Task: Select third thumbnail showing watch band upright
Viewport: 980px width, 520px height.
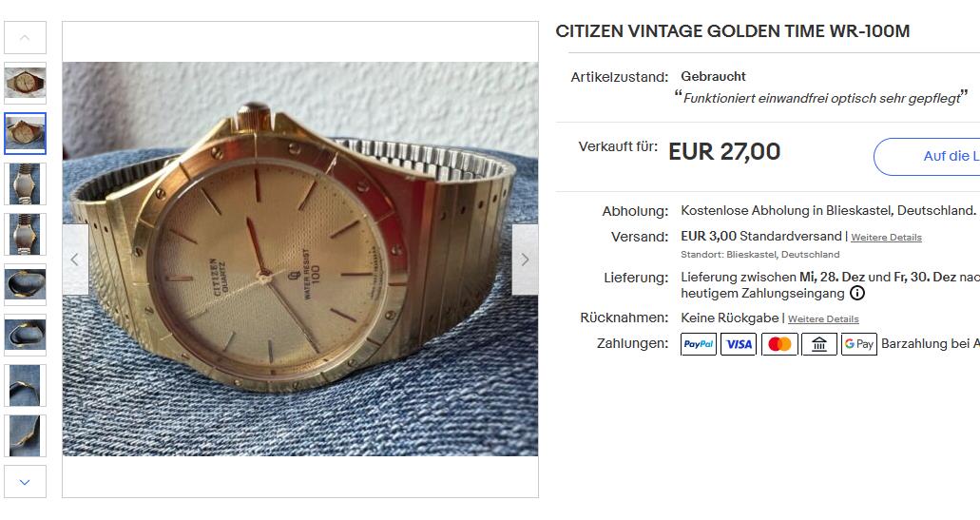Action: click(x=25, y=183)
